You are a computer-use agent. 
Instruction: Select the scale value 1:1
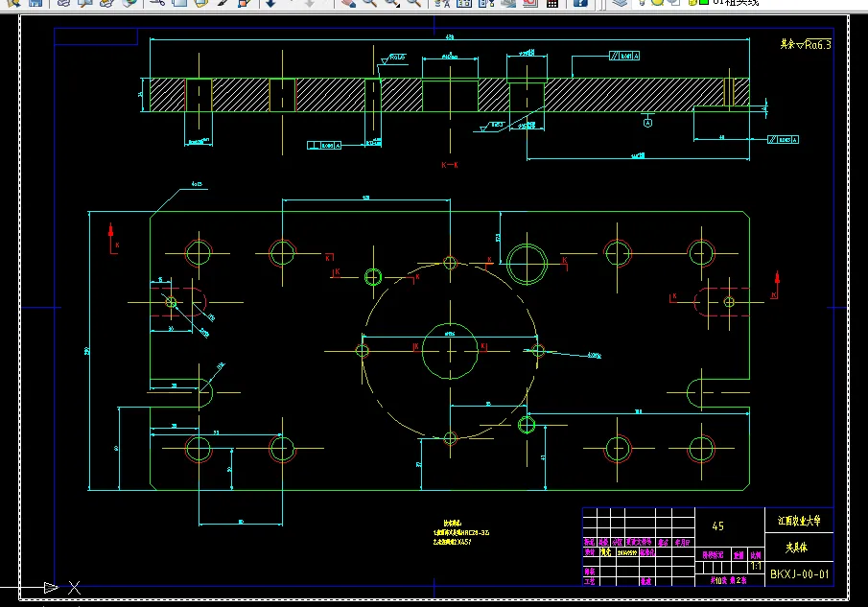(756, 567)
